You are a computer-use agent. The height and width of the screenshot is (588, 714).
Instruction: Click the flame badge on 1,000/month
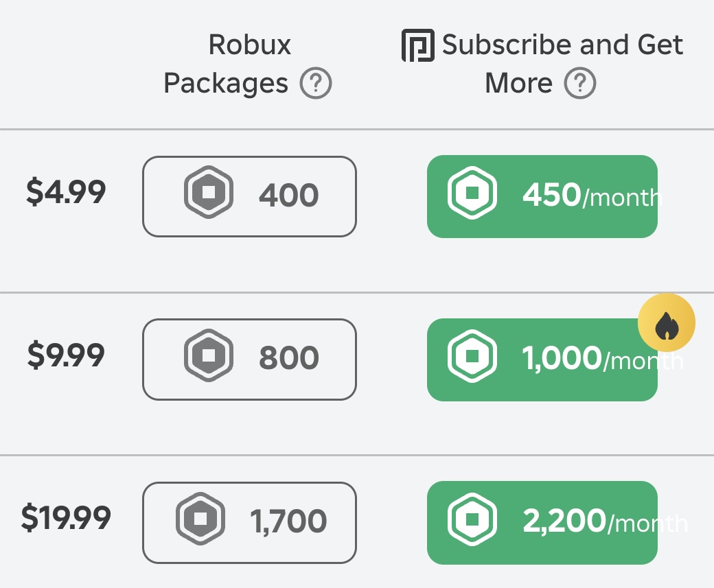click(666, 322)
